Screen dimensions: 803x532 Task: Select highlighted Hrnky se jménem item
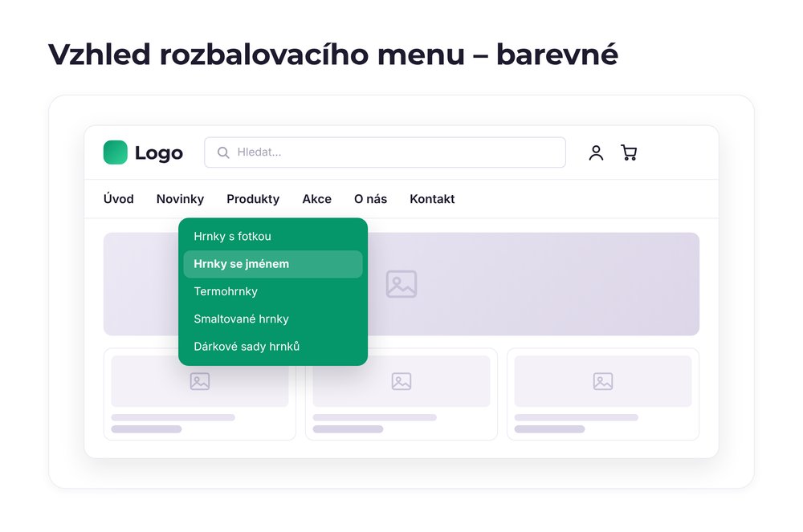[273, 264]
